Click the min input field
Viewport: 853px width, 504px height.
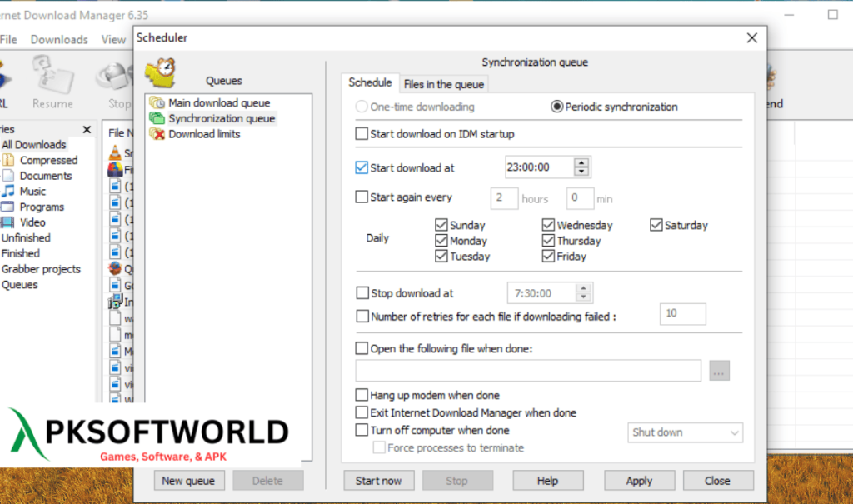[x=580, y=198]
